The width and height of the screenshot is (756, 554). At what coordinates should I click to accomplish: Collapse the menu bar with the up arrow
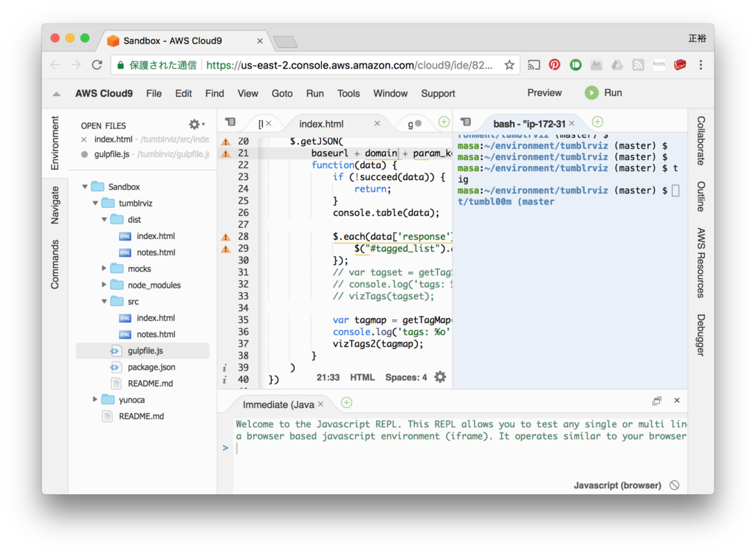point(56,94)
